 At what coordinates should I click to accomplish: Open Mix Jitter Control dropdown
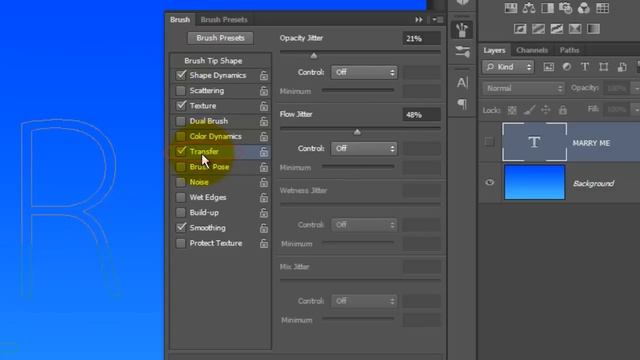pyautogui.click(x=364, y=301)
